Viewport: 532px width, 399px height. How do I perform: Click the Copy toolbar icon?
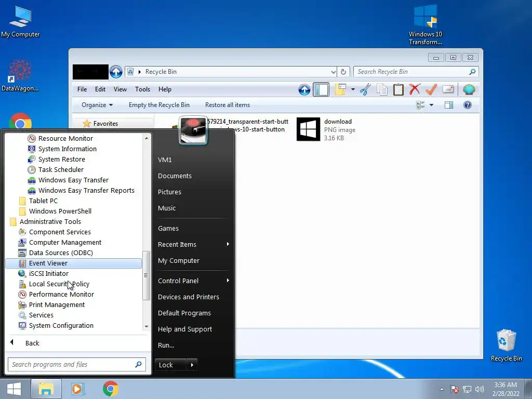pyautogui.click(x=382, y=89)
